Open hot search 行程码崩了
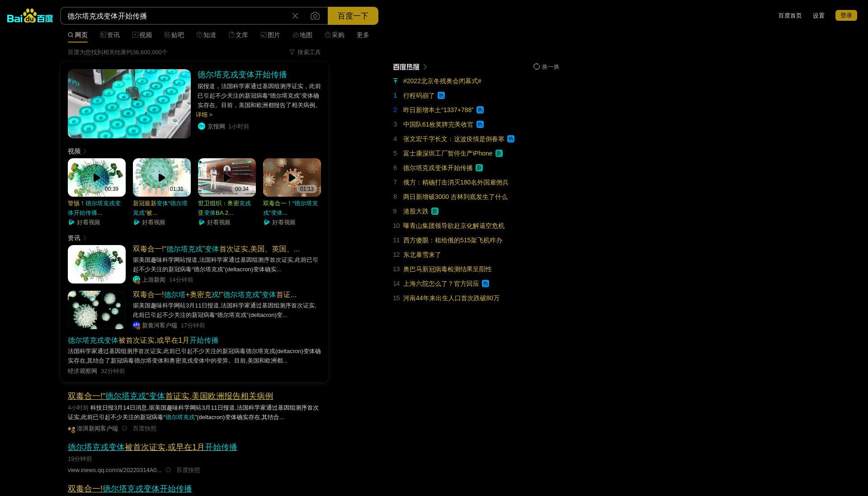868x496 pixels. (x=419, y=95)
